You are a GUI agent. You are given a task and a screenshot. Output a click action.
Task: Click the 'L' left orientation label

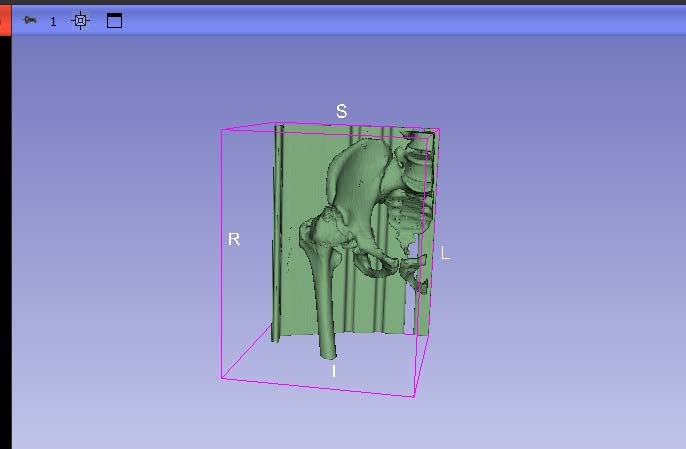coord(445,253)
